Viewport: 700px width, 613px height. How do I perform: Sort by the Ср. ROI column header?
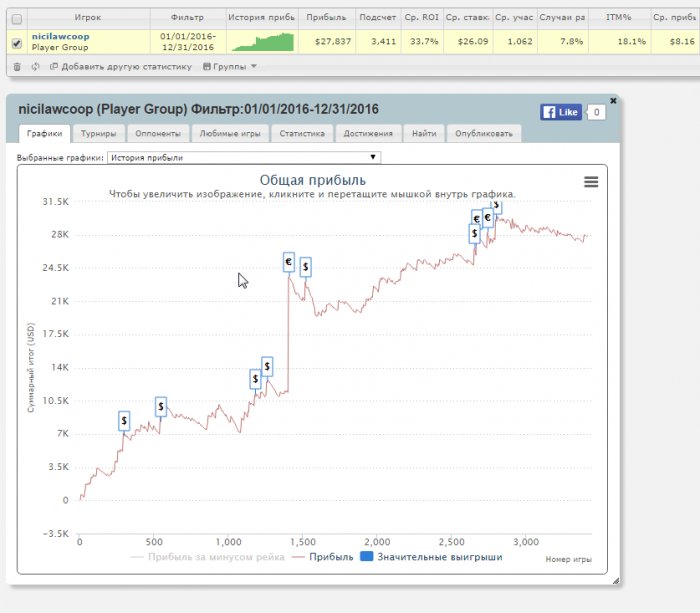point(421,17)
